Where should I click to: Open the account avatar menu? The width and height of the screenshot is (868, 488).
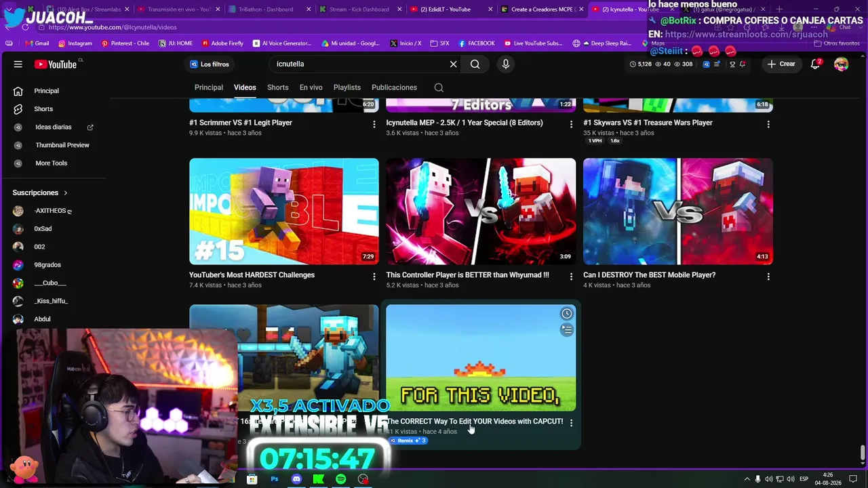point(841,64)
